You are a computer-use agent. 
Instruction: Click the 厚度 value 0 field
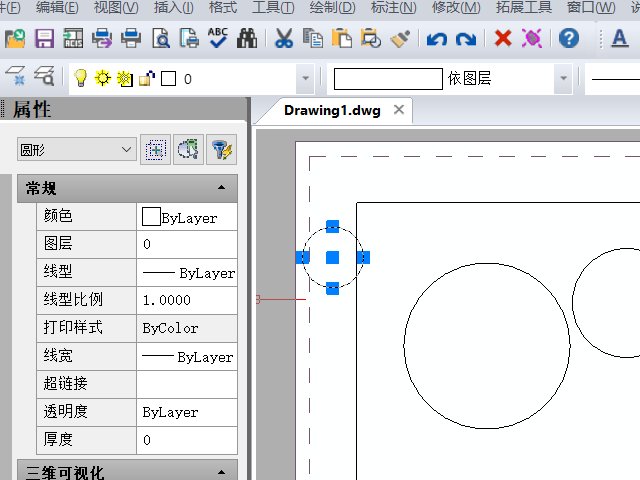click(x=187, y=440)
